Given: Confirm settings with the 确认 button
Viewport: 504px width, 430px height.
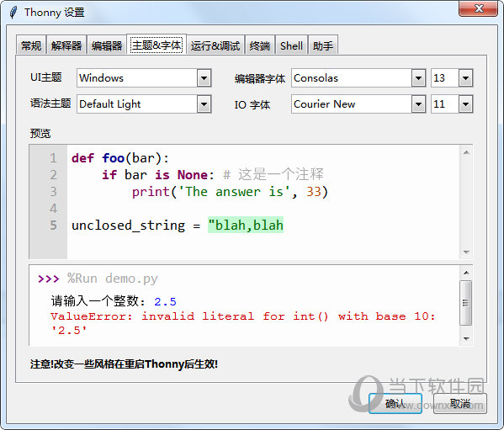Looking at the screenshot, I should [x=395, y=403].
